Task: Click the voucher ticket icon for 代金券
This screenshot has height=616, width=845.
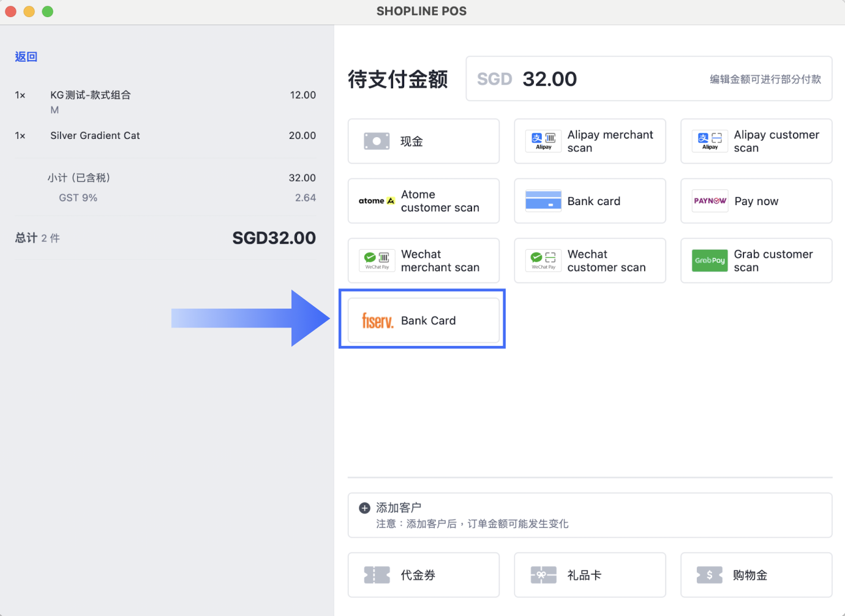Action: tap(377, 575)
